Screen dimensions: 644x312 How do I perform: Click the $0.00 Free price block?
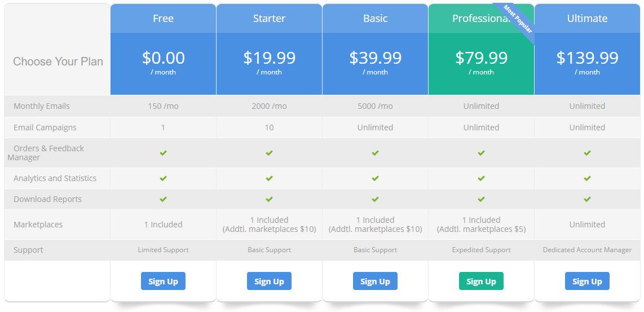(163, 63)
